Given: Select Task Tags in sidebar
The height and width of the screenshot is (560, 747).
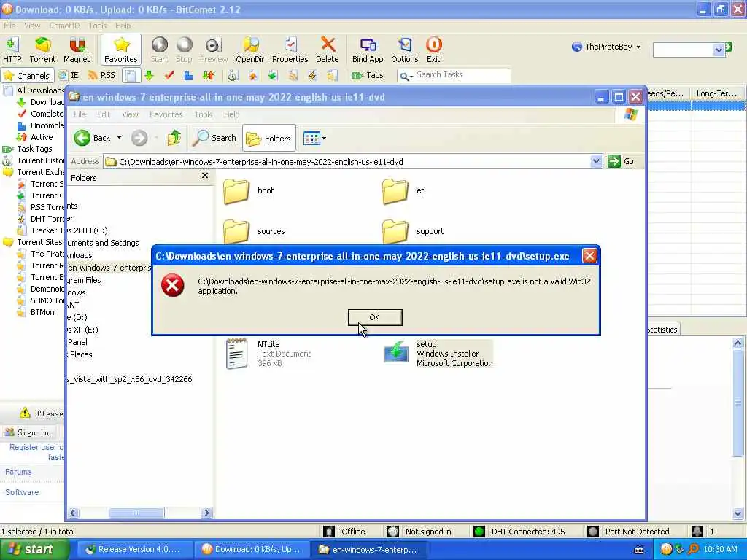Looking at the screenshot, I should [x=28, y=149].
